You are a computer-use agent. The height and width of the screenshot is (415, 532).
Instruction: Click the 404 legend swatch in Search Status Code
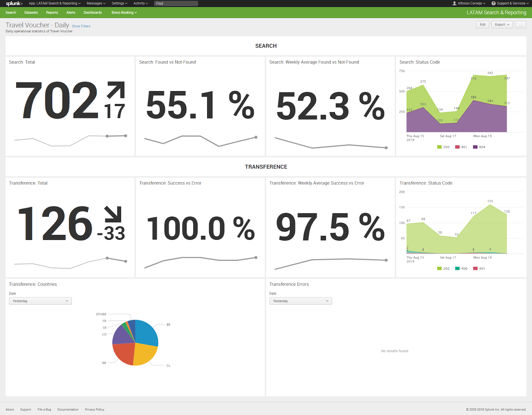point(475,147)
